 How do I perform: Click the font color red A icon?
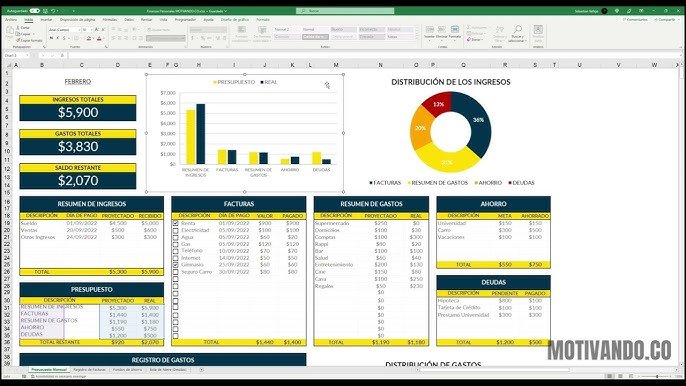tap(99, 39)
